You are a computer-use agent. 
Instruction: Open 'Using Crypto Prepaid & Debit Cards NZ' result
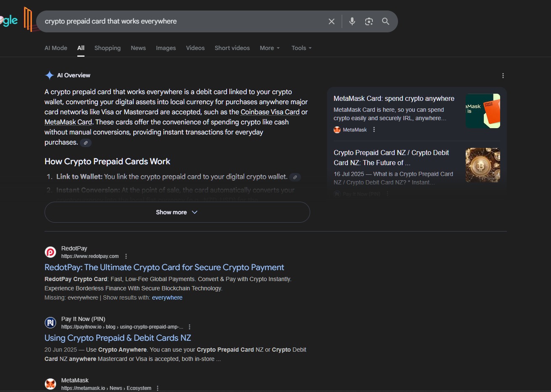coord(118,338)
